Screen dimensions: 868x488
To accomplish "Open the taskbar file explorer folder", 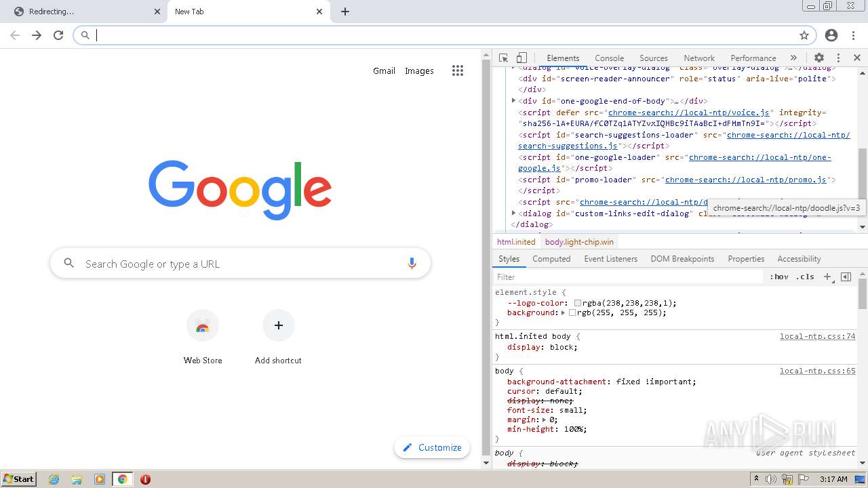I will tap(77, 479).
